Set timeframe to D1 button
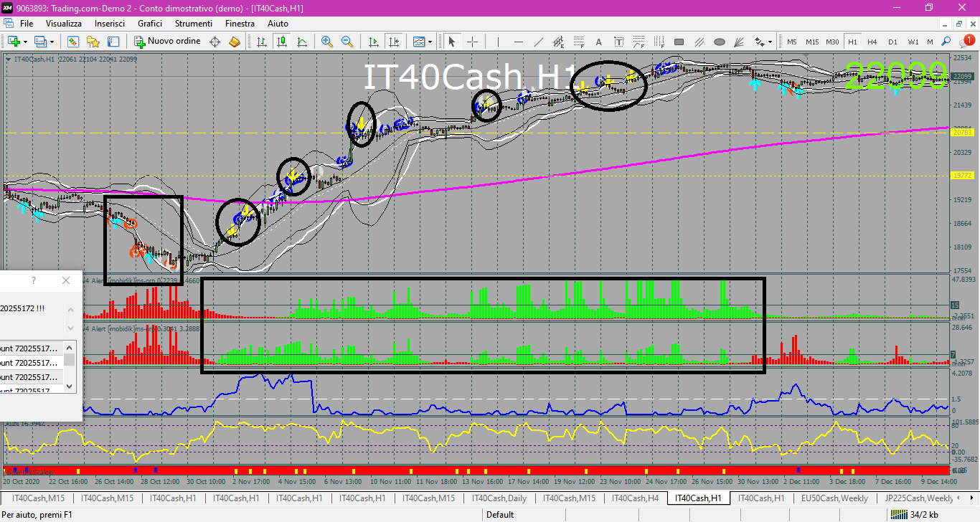This screenshot has height=522, width=980. point(892,42)
